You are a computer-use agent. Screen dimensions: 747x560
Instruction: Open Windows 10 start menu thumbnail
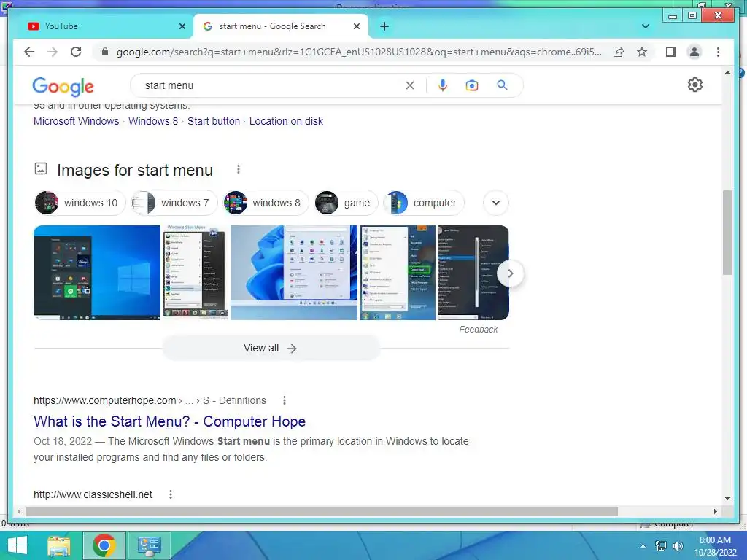97,273
